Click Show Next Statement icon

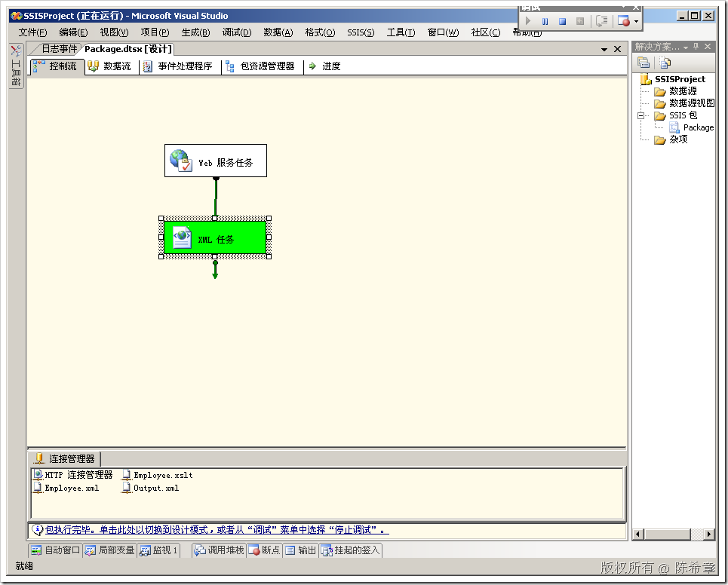click(x=602, y=21)
